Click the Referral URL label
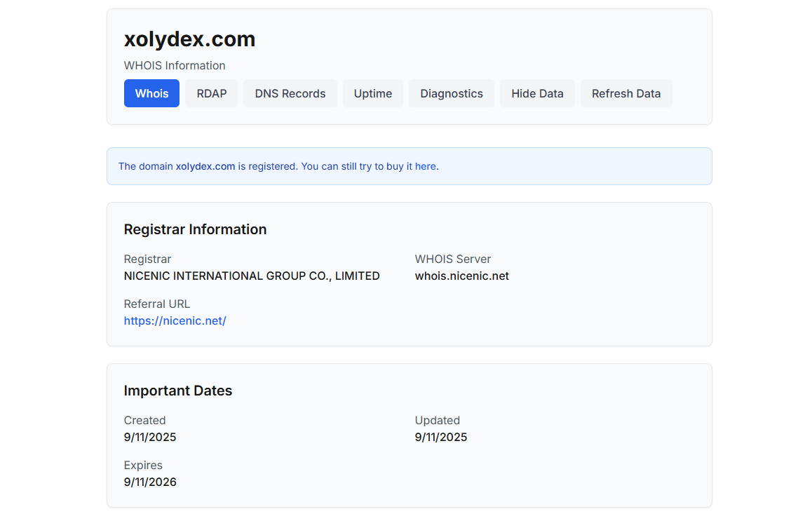Image resolution: width=812 pixels, height=521 pixels. pyautogui.click(x=156, y=304)
